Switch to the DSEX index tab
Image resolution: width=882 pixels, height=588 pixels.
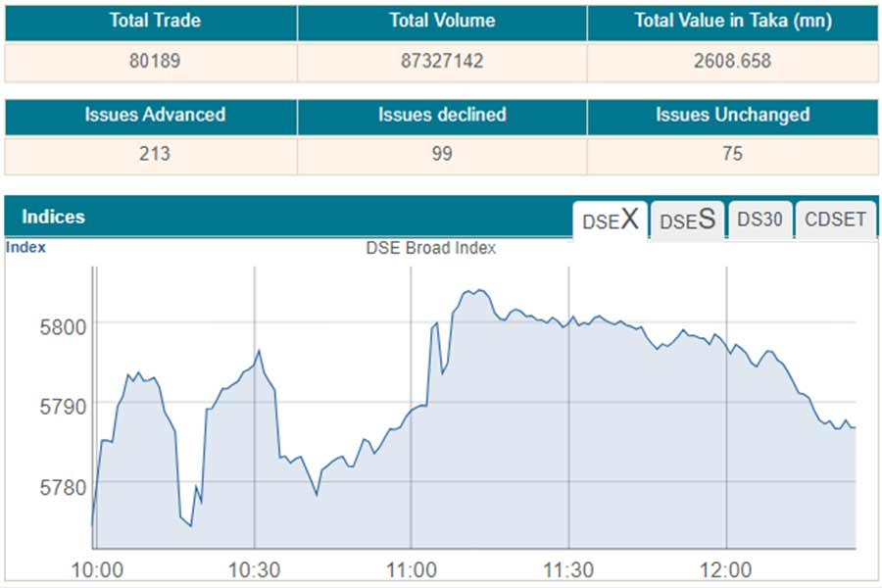610,220
